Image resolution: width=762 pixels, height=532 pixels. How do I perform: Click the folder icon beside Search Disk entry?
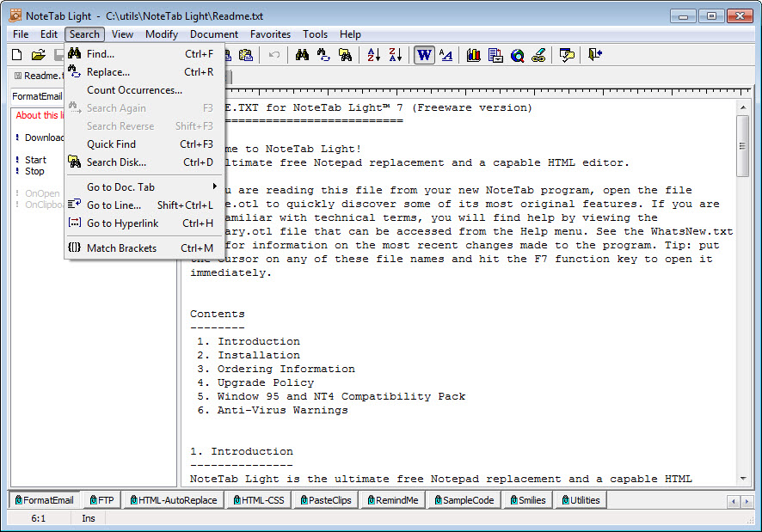(74, 162)
